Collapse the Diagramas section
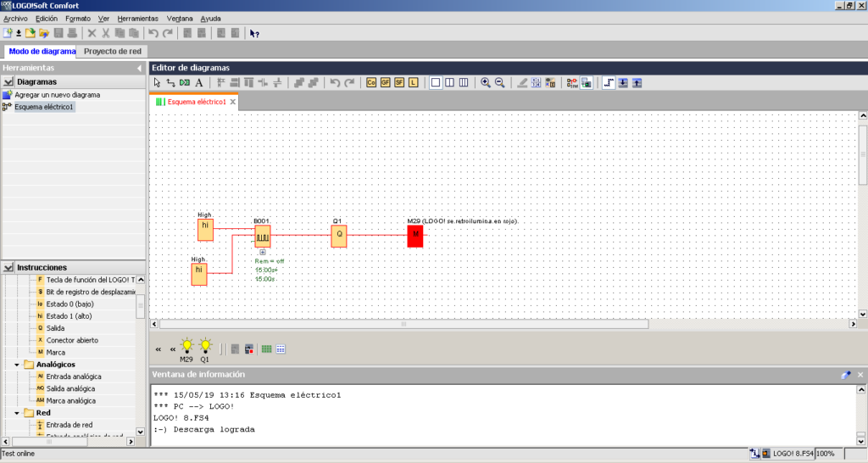Screen dimensions: 868x463 [x=8, y=82]
